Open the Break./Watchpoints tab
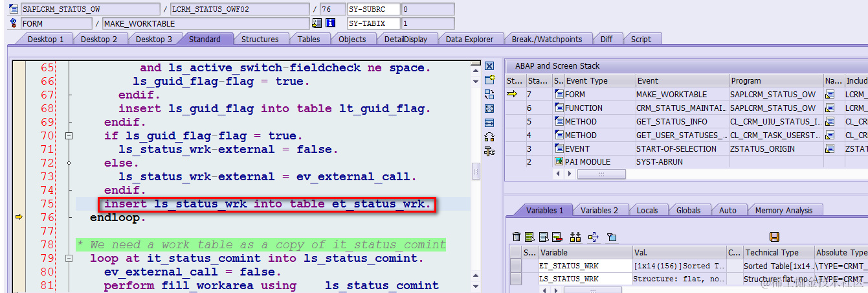This screenshot has width=868, height=293. [547, 40]
